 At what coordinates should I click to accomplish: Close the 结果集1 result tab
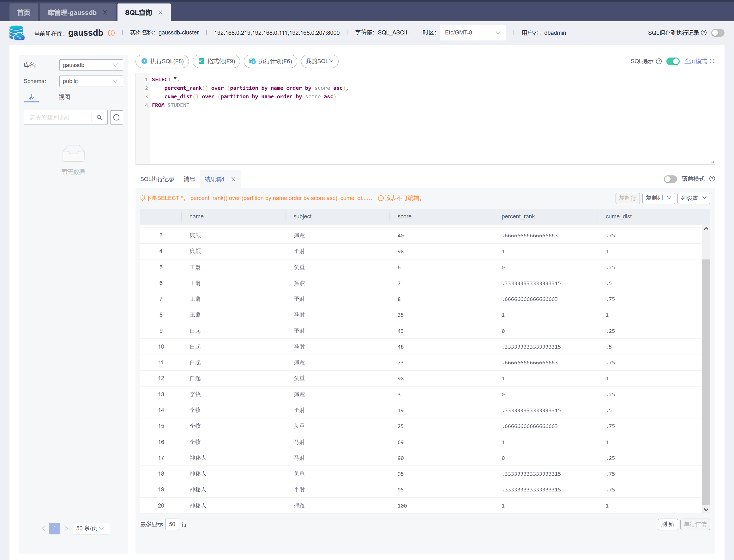pyautogui.click(x=233, y=179)
